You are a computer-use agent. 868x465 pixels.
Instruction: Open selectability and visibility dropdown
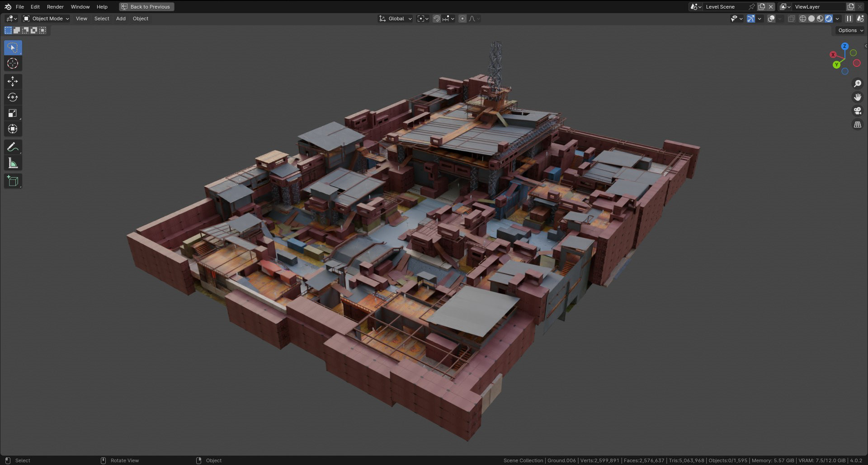[736, 19]
